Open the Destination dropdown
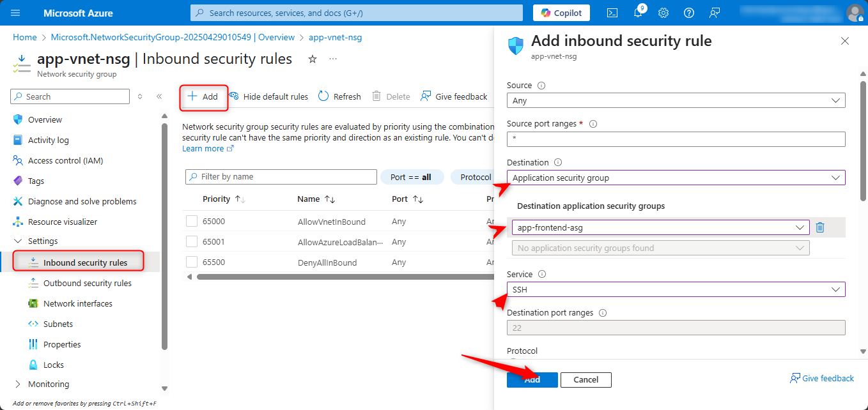Screen dimensions: 868x410 tap(676, 178)
